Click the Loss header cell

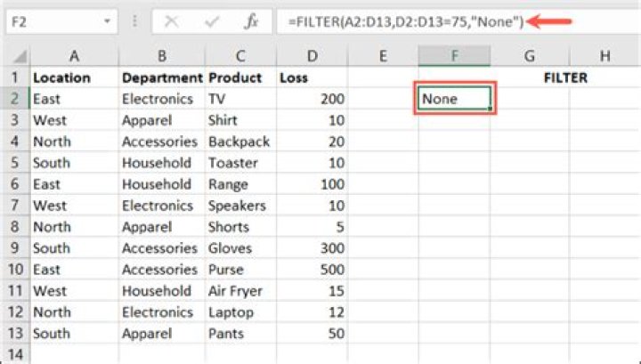[312, 77]
